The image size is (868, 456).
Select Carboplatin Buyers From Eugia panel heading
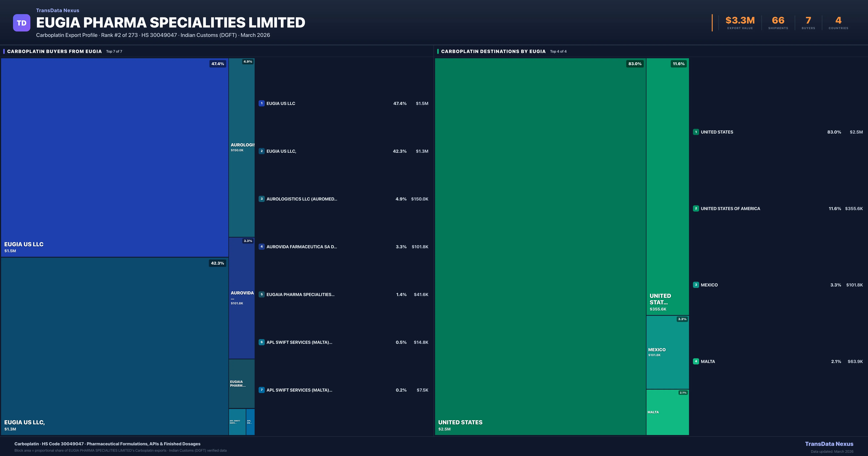[54, 51]
